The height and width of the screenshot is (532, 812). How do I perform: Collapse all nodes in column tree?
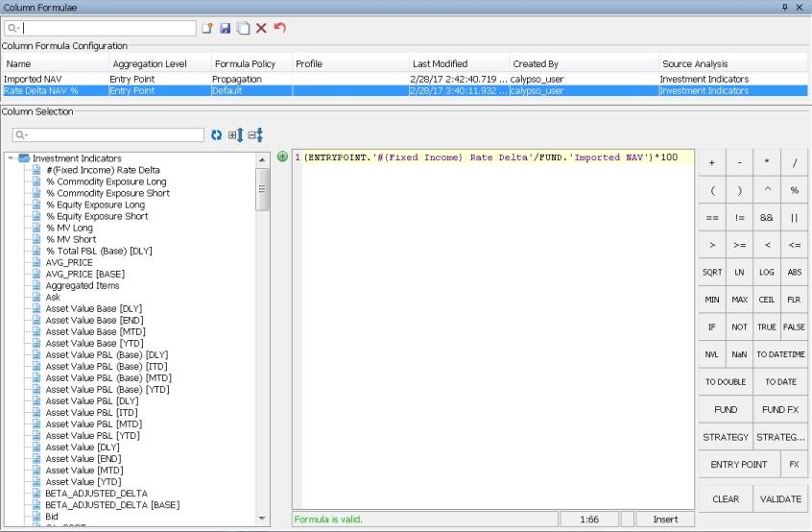point(255,135)
